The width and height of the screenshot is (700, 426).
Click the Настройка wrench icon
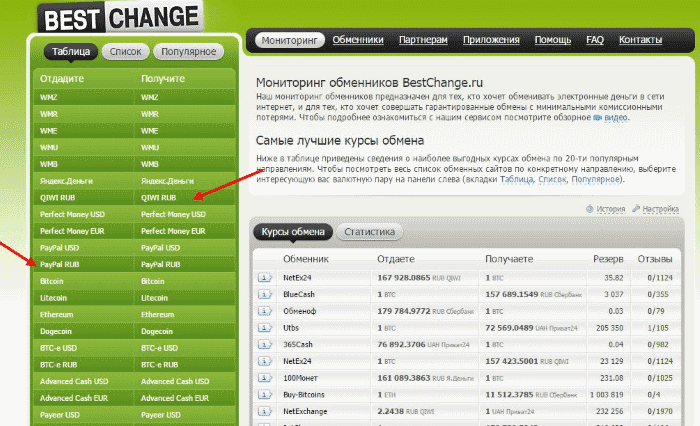(x=636, y=209)
